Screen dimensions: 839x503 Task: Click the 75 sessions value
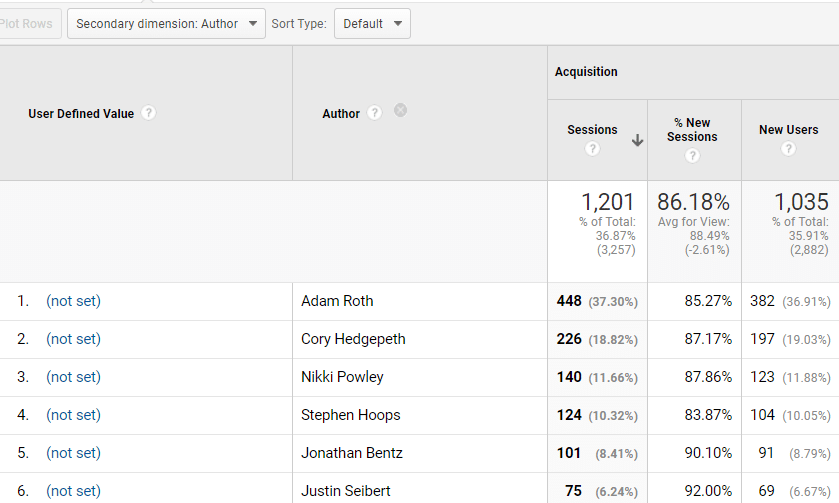coord(573,491)
